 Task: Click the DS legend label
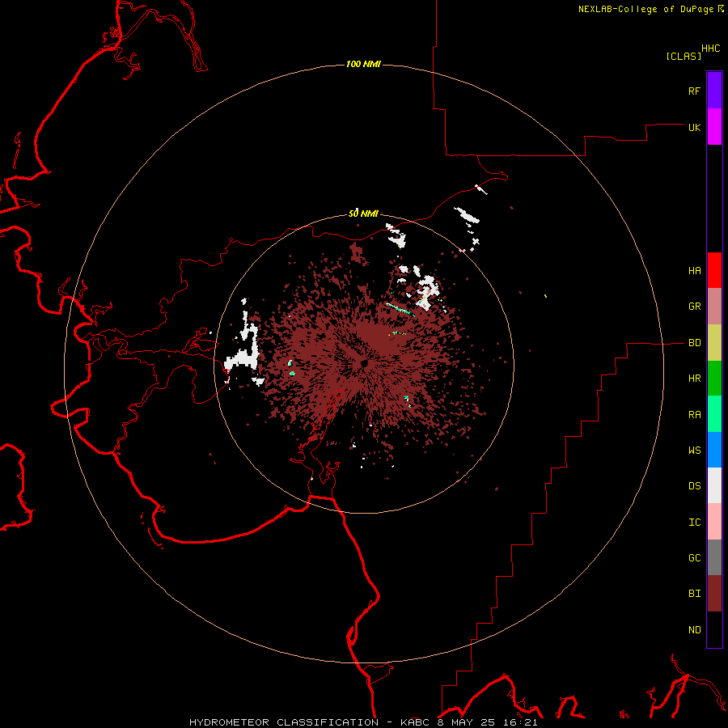tap(695, 486)
